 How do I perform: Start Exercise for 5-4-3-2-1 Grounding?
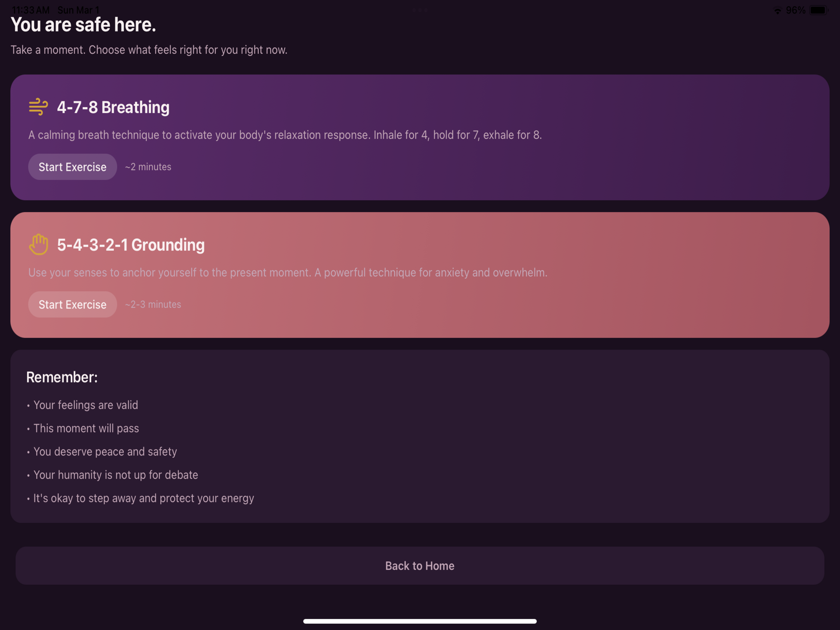pos(73,304)
